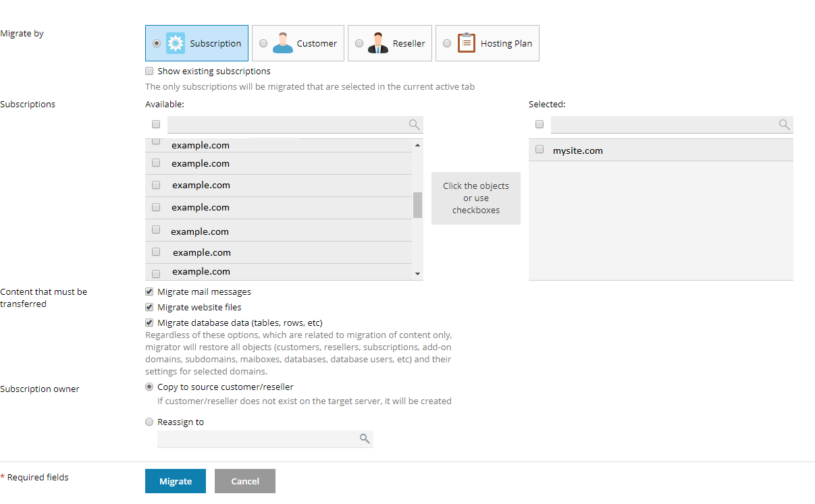Click the down arrow on the Available list scrollbar
The height and width of the screenshot is (504, 815).
(x=417, y=273)
